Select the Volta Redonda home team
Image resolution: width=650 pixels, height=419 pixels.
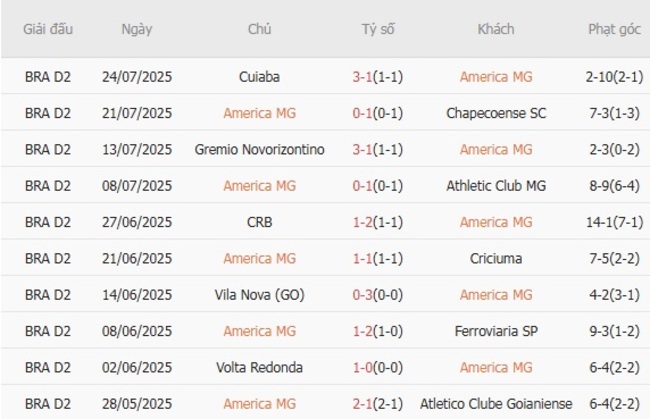[x=260, y=367]
